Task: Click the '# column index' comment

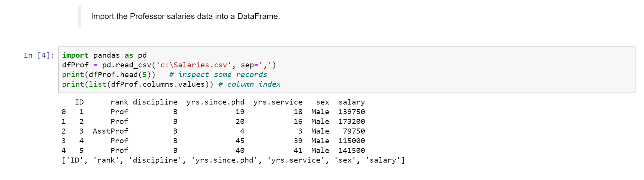Action: coord(249,84)
